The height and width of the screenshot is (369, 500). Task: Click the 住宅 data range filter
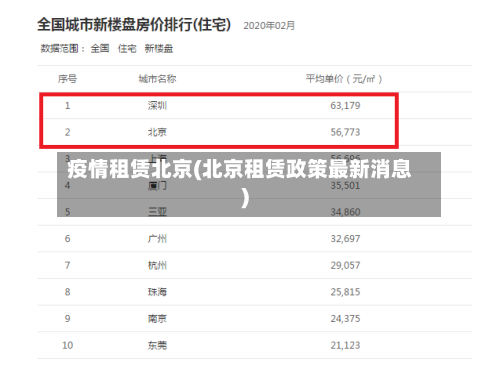(x=127, y=49)
